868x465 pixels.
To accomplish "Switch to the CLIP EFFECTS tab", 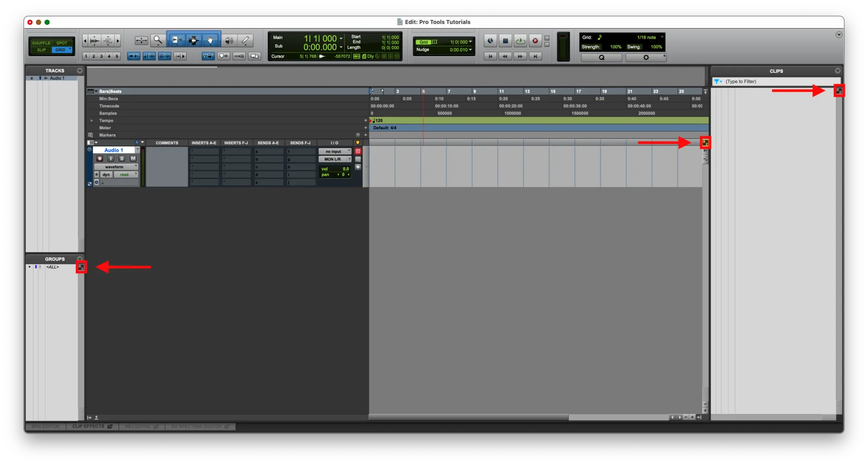I will [92, 427].
